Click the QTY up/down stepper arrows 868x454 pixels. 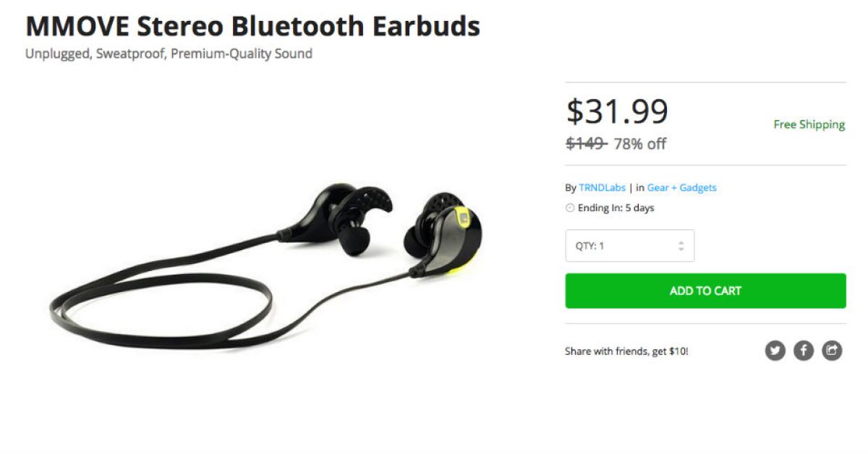[681, 246]
